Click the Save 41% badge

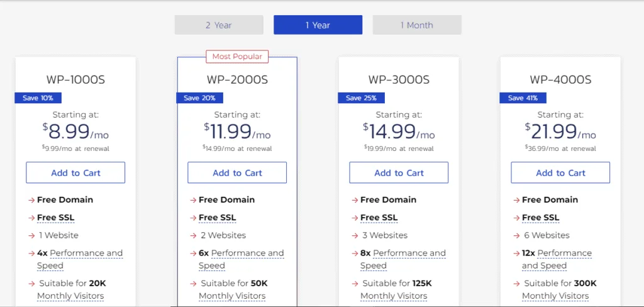coord(523,98)
